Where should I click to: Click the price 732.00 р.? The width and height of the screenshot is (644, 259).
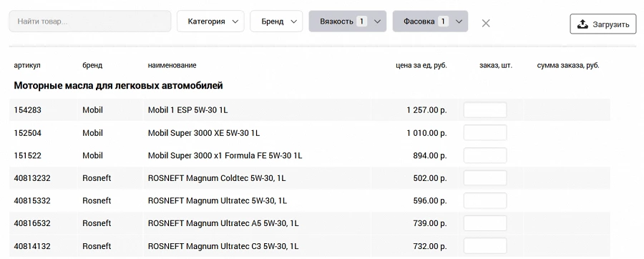coord(430,246)
